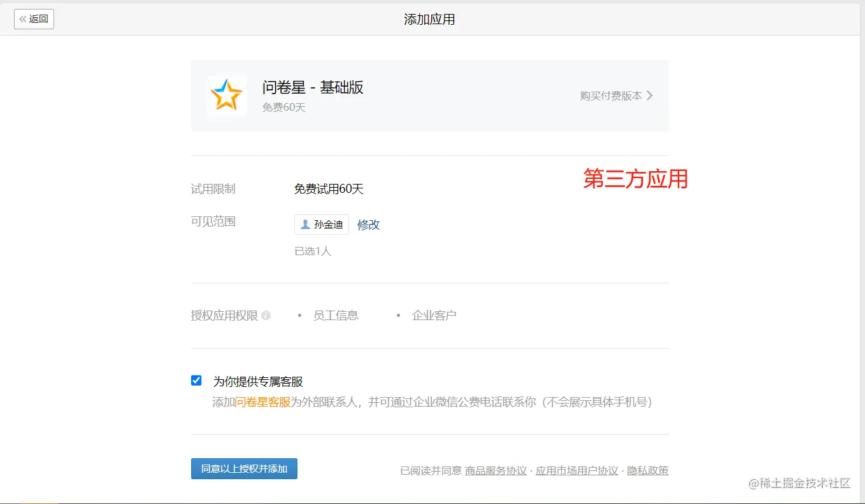Click 已选1人 text
Image resolution: width=865 pixels, height=504 pixels.
313,251
